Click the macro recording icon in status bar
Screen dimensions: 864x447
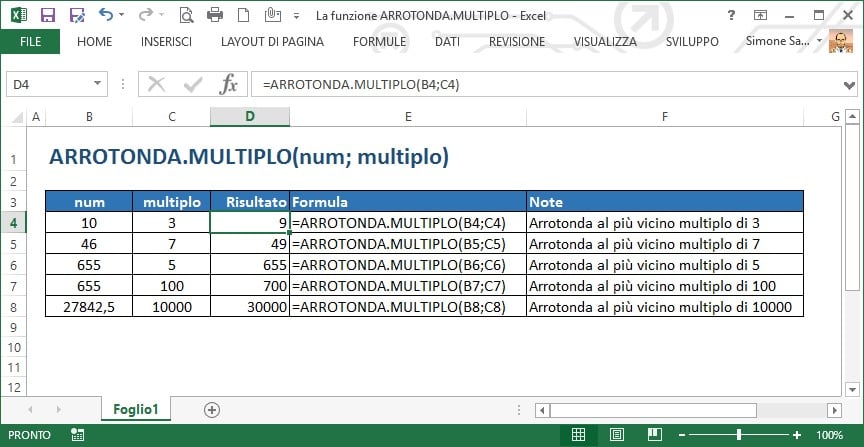[78, 435]
